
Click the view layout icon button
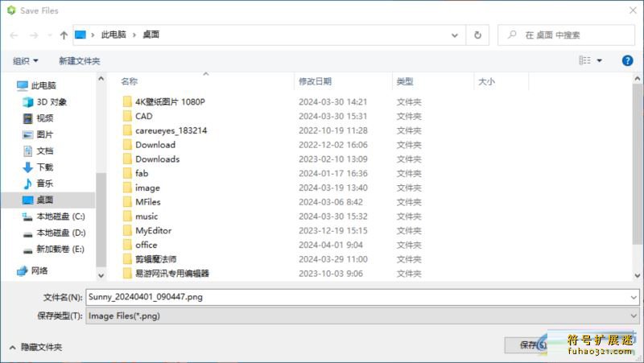(585, 60)
